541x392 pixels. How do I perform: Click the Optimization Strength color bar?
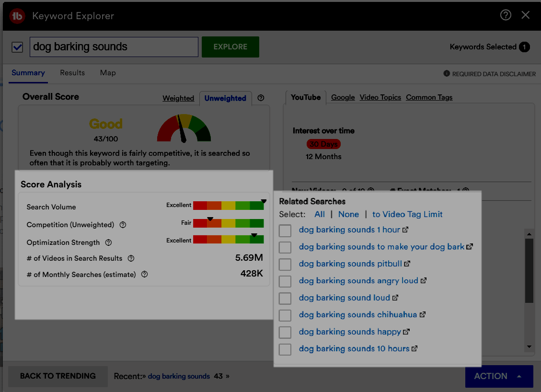[229, 239]
